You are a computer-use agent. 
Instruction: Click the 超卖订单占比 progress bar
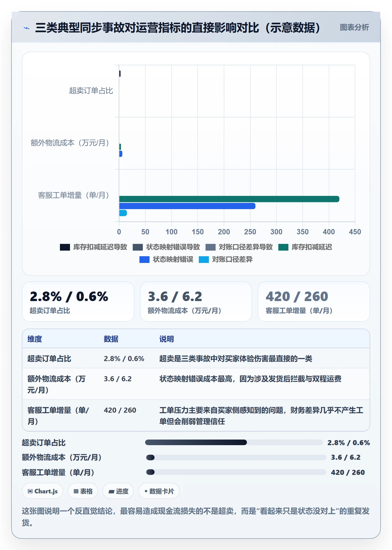[234, 442]
